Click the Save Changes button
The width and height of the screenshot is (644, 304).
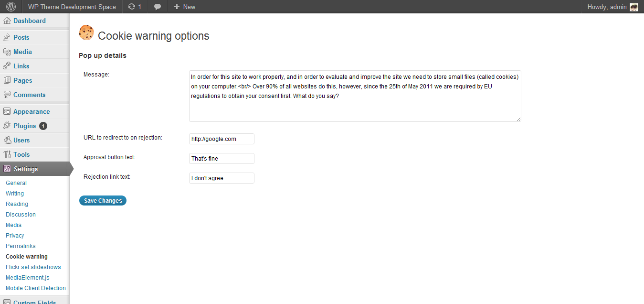103,201
